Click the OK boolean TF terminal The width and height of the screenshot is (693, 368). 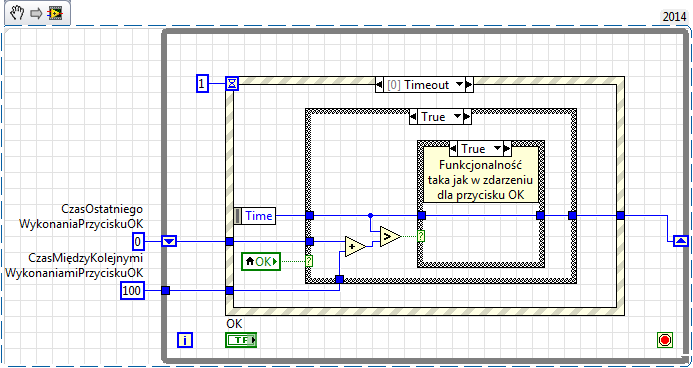pyautogui.click(x=241, y=340)
